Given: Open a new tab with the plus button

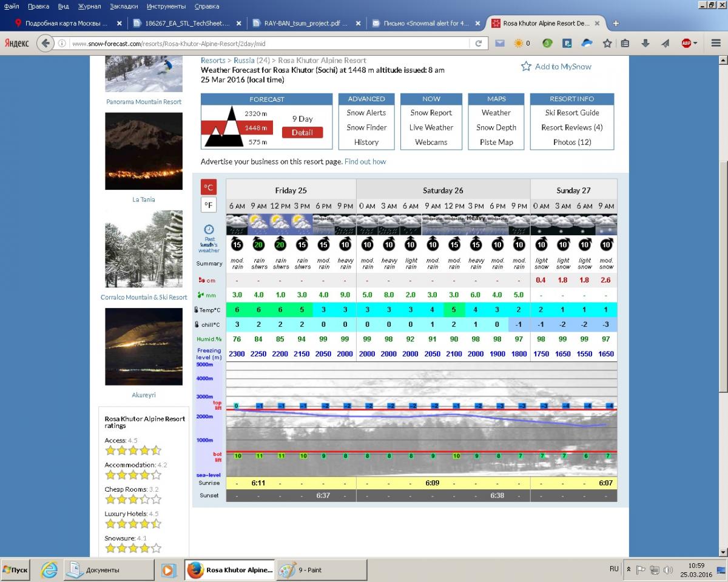Looking at the screenshot, I should [x=616, y=24].
